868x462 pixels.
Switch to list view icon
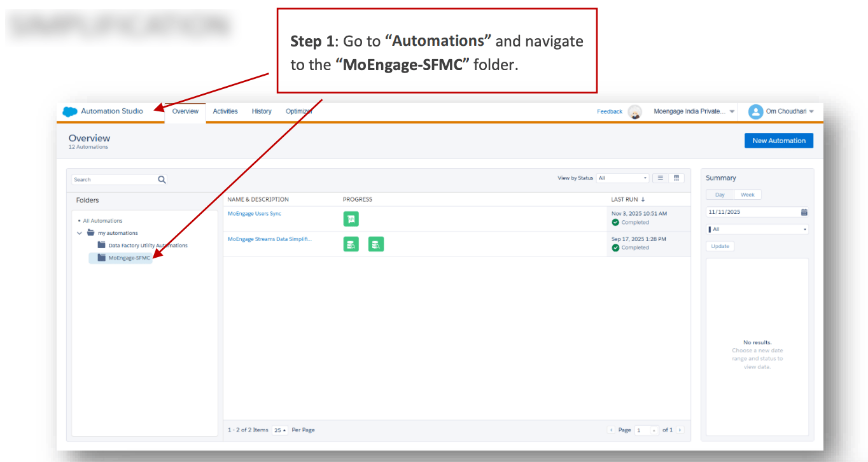click(x=661, y=178)
